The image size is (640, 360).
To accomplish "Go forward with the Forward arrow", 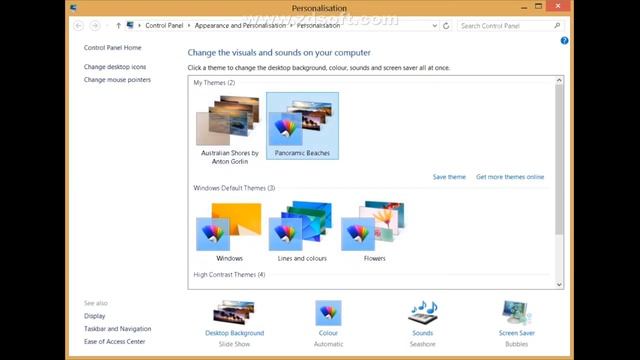I will click(x=95, y=26).
